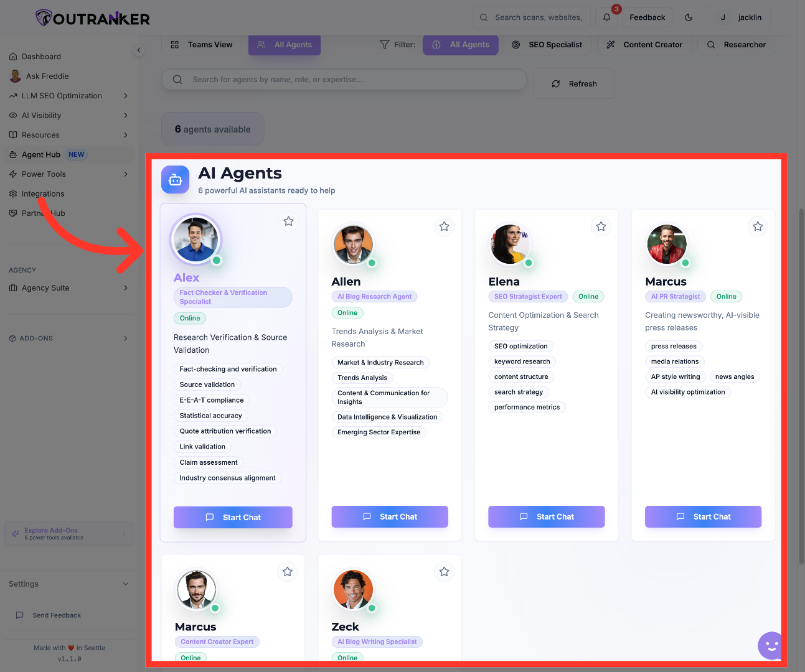The image size is (805, 672).
Task: Toggle the star on Zeck's card
Action: tap(444, 572)
